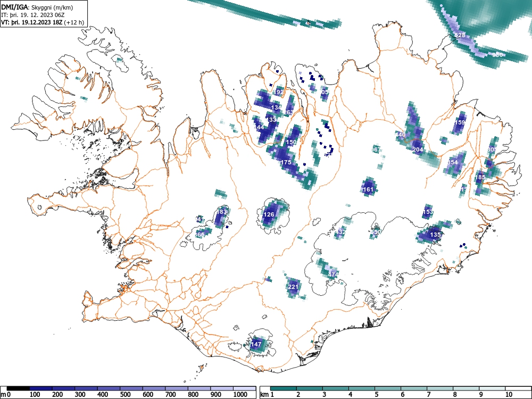Click the 'DMI/IGA: Skyggni (m/km)' title text
The height and width of the screenshot is (399, 532).
[x=37, y=7]
